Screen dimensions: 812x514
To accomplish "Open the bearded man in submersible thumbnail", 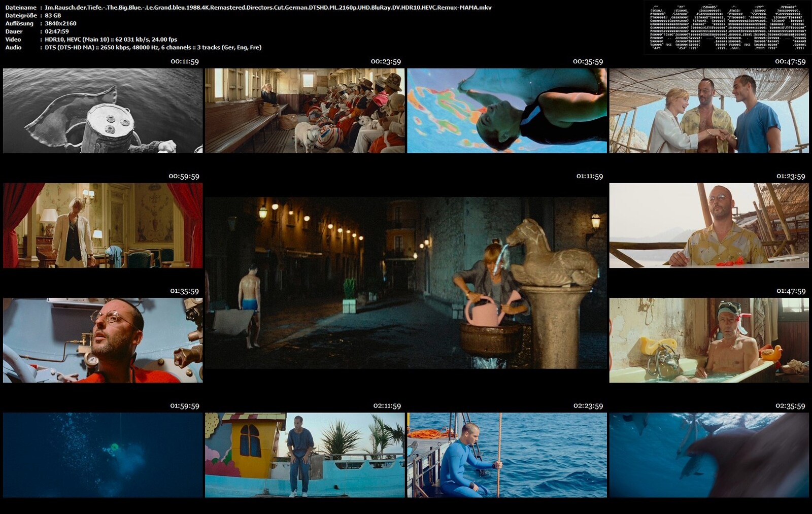I will click(103, 340).
